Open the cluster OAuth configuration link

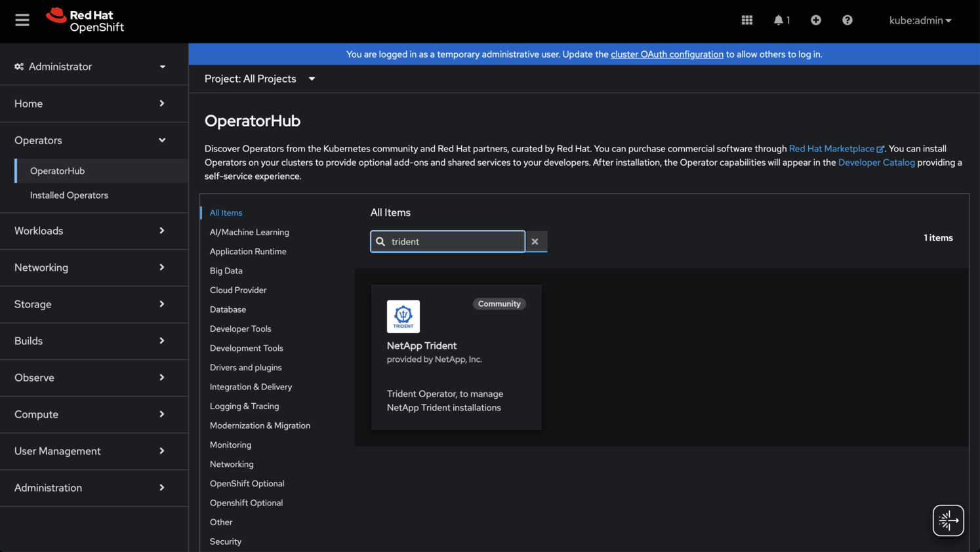pyautogui.click(x=666, y=54)
